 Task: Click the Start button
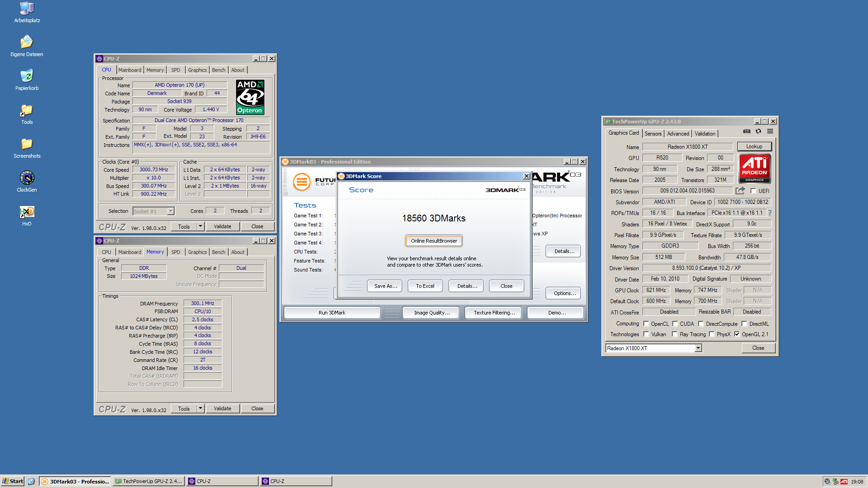[x=13, y=481]
